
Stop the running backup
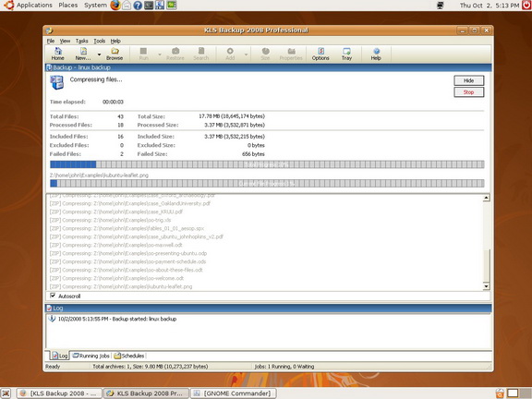469,92
